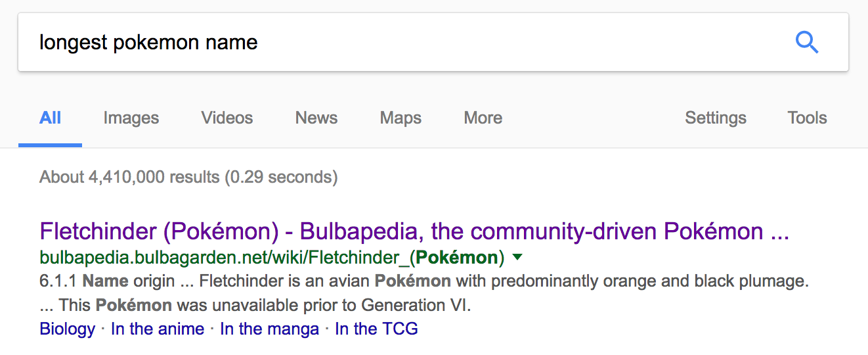Expand the green arrow beside the Bulbapedia URL
The height and width of the screenshot is (355, 868).
tap(517, 256)
